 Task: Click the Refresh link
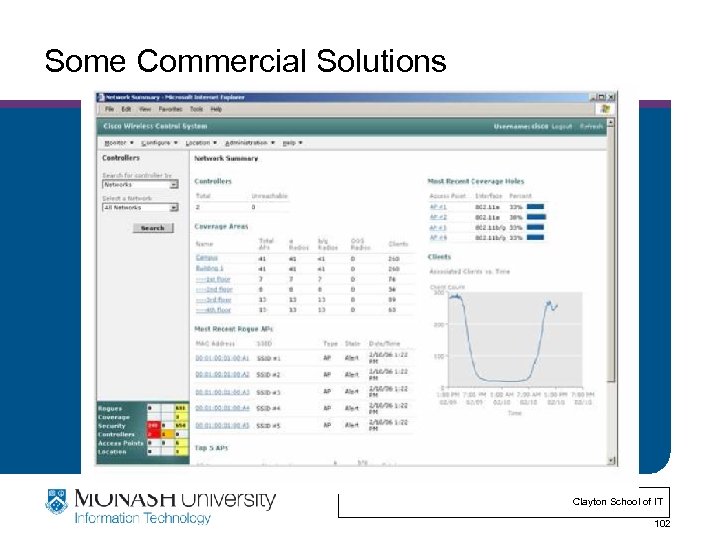591,126
